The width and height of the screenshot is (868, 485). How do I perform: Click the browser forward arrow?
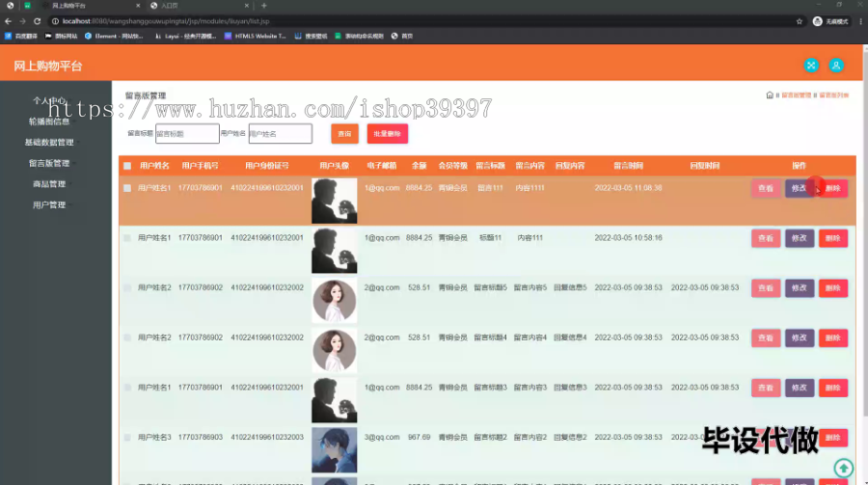click(23, 21)
